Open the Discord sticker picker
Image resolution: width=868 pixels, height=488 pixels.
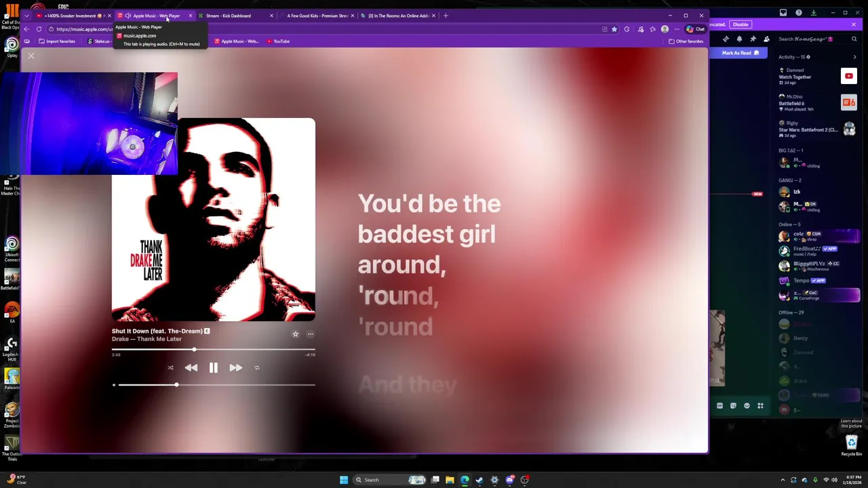point(733,406)
